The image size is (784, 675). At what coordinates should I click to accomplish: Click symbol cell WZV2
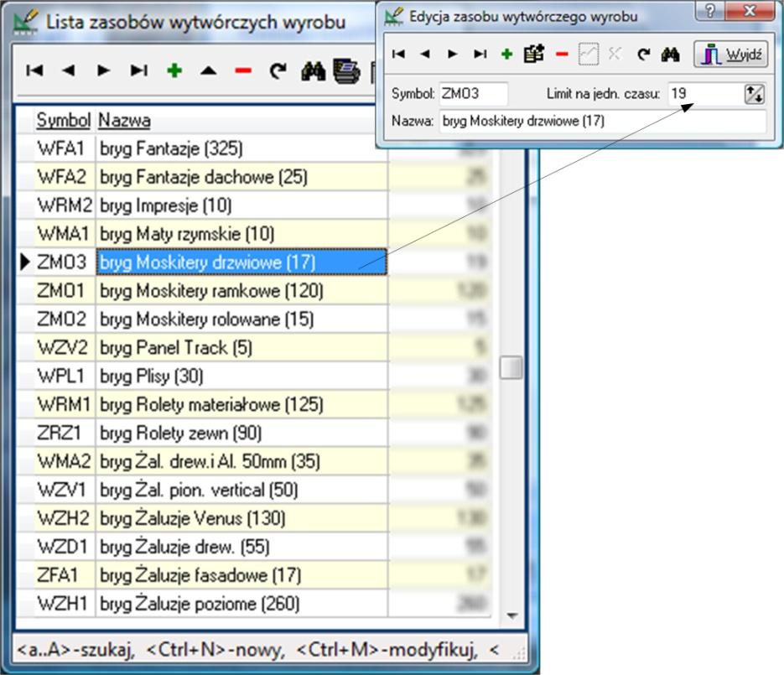pos(65,347)
